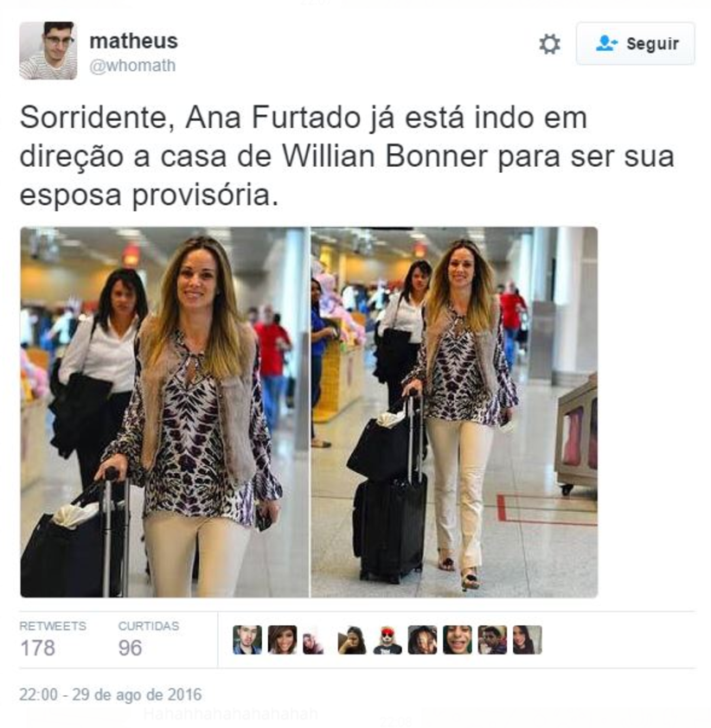Viewport: 711px width, 728px height.
Task: Click the 22:00 - 29 de ago de 2016 timestamp
Action: [111, 694]
